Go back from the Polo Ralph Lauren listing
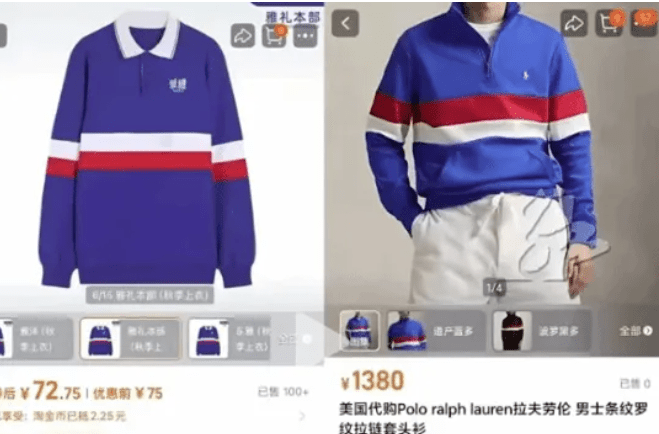The height and width of the screenshot is (434, 659). tap(345, 24)
